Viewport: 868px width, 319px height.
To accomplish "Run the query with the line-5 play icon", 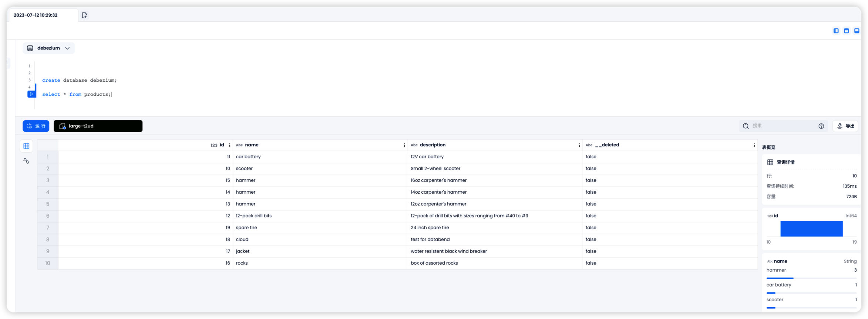I will 31,94.
